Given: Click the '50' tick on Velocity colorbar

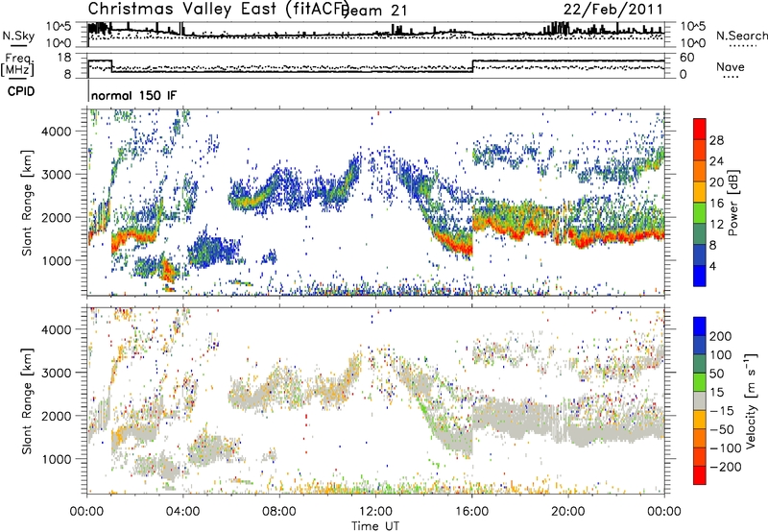Looking at the screenshot, I should point(716,374).
